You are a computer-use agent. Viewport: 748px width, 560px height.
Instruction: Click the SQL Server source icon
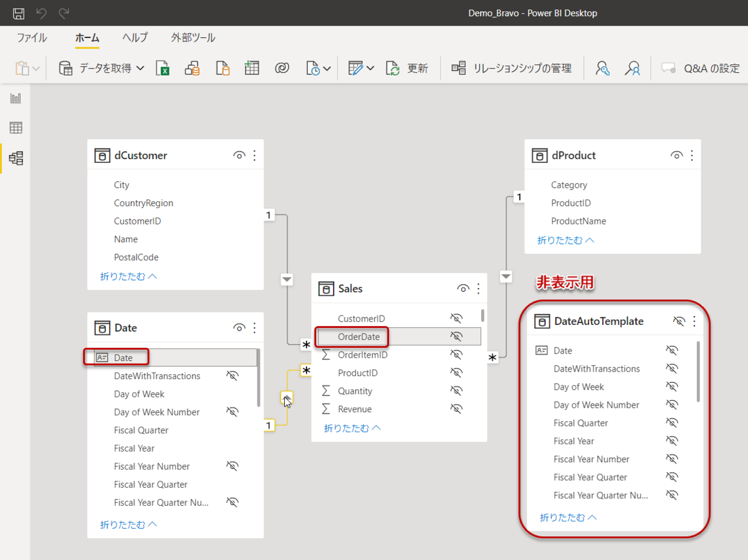[222, 69]
